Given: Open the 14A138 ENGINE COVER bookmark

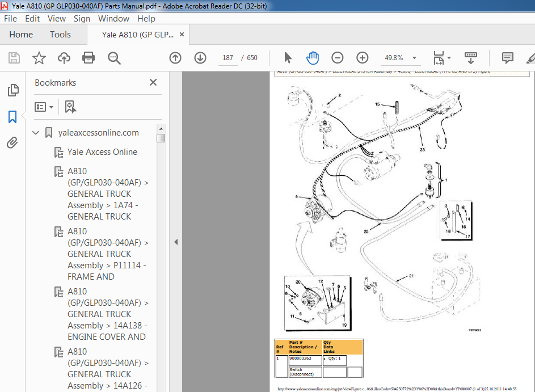Looking at the screenshot, I should pyautogui.click(x=108, y=314).
